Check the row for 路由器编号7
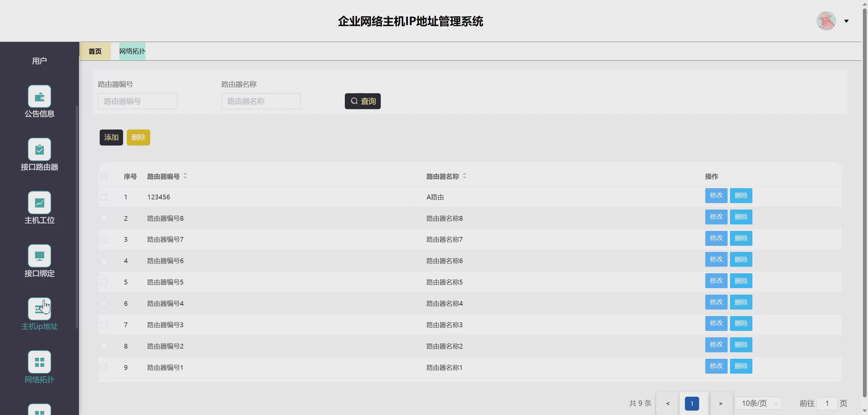 (x=104, y=240)
